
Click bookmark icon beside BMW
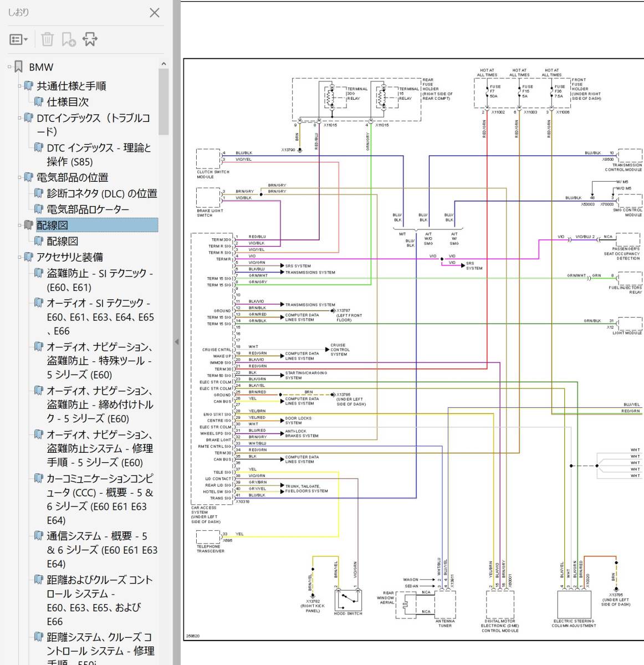[19, 67]
